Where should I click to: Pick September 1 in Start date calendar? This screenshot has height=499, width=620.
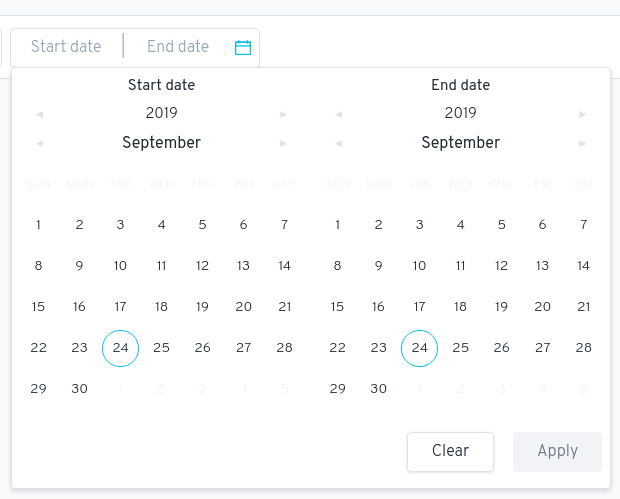tap(39, 225)
